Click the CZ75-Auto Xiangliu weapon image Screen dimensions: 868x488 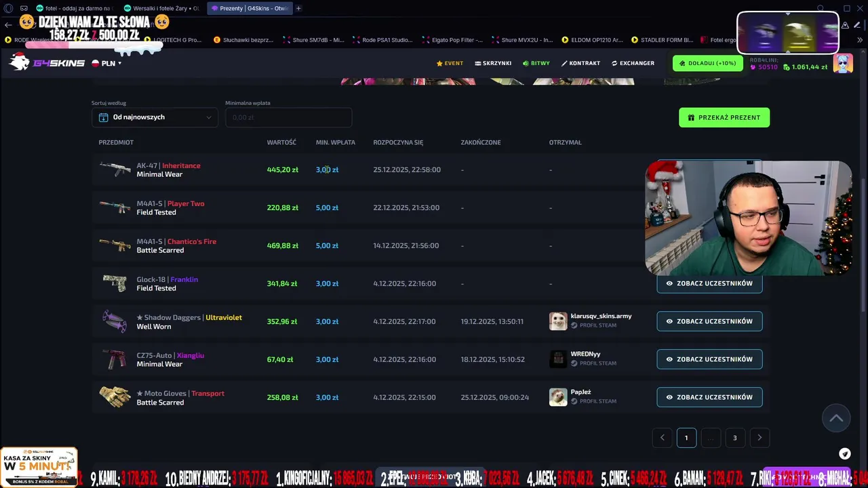[115, 359]
